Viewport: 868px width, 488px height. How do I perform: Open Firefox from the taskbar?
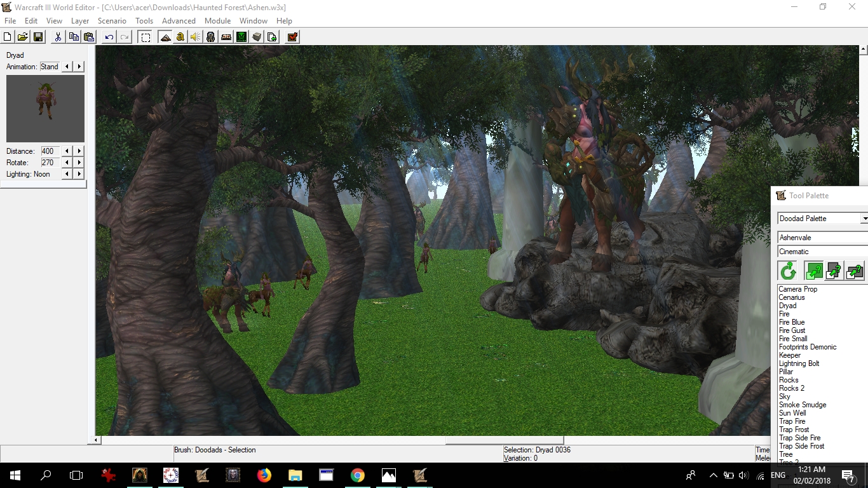264,475
